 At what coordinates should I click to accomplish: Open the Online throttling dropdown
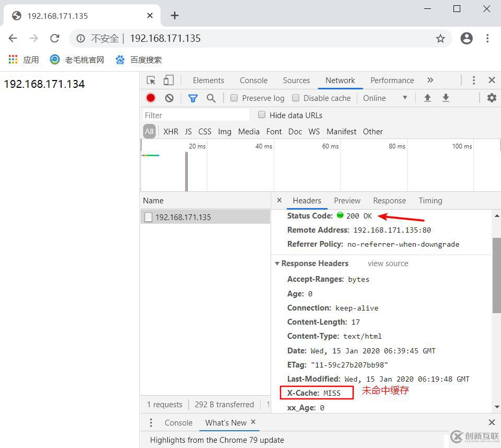[x=385, y=98]
